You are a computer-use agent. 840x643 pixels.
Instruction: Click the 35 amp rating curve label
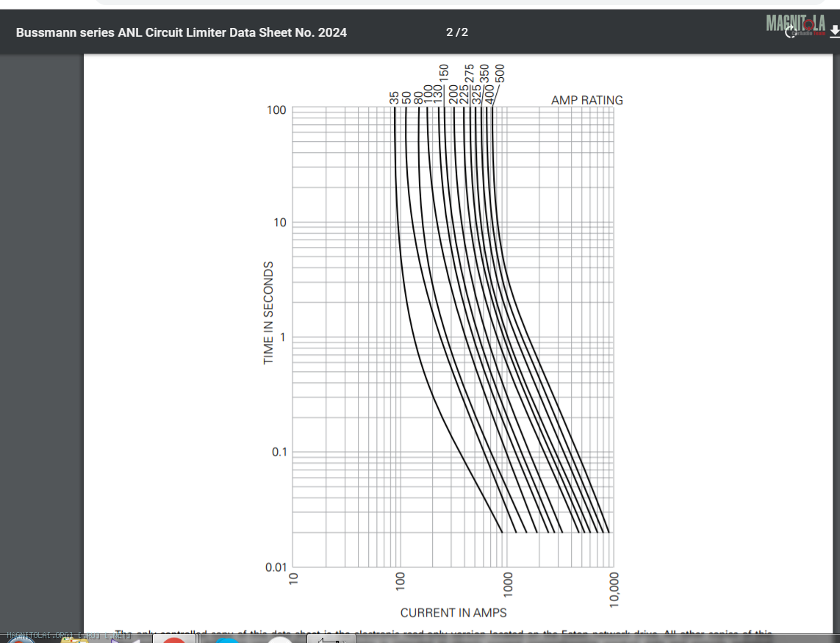(395, 98)
